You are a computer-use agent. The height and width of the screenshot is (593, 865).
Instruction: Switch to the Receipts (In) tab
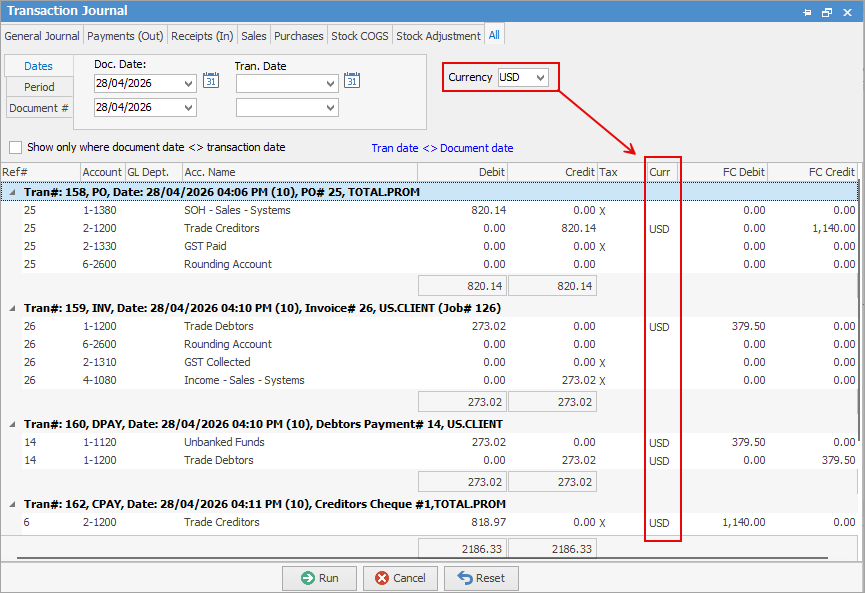[x=202, y=36]
